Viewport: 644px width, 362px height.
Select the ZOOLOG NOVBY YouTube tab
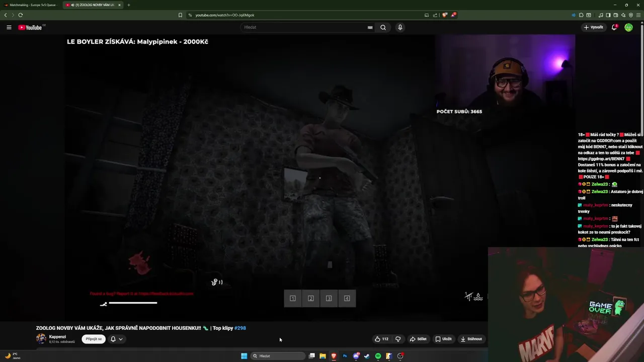tap(93, 5)
